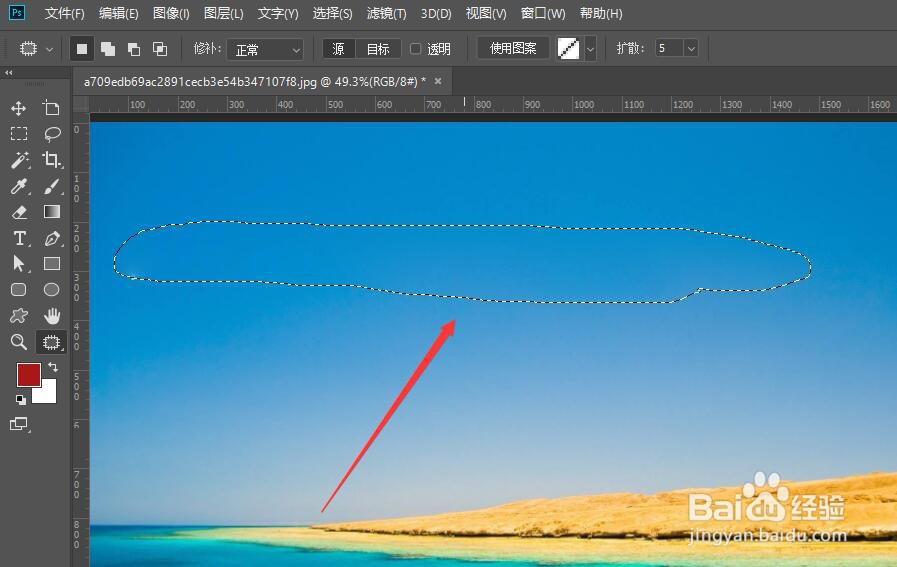897x567 pixels.
Task: Select the Pen tool
Action: [x=51, y=238]
